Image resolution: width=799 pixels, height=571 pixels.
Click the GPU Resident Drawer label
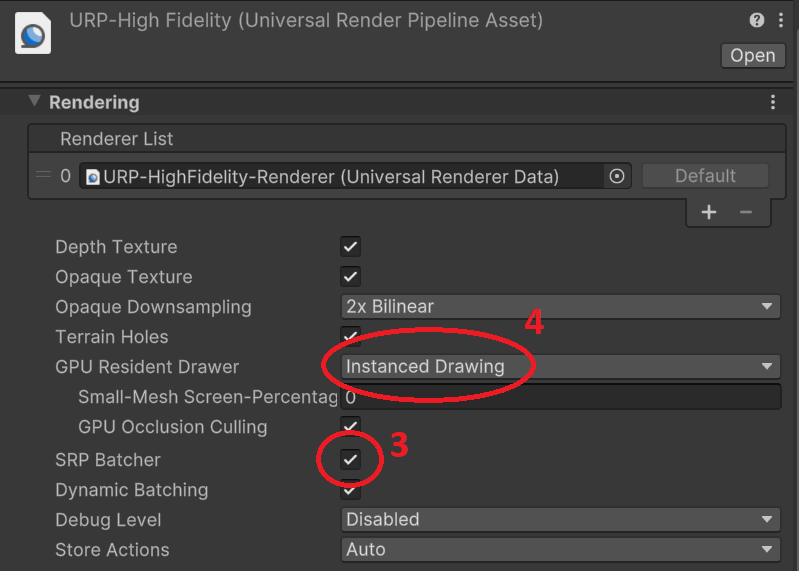[147, 367]
